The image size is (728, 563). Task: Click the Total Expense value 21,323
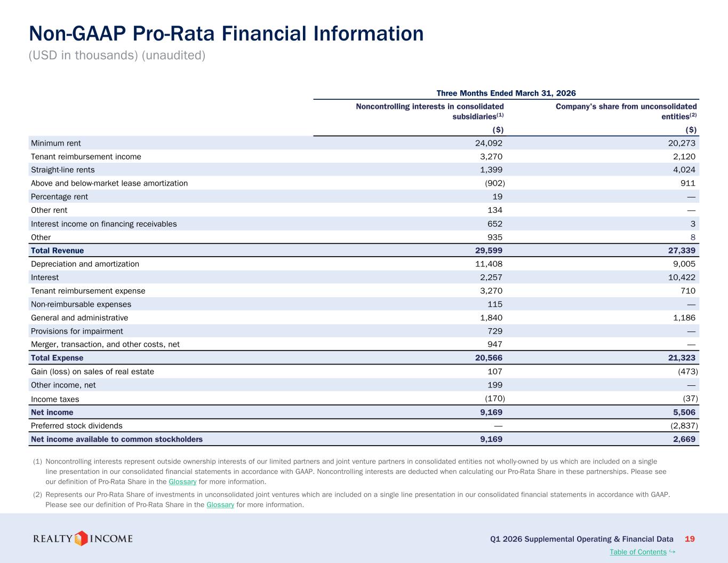click(x=682, y=358)
